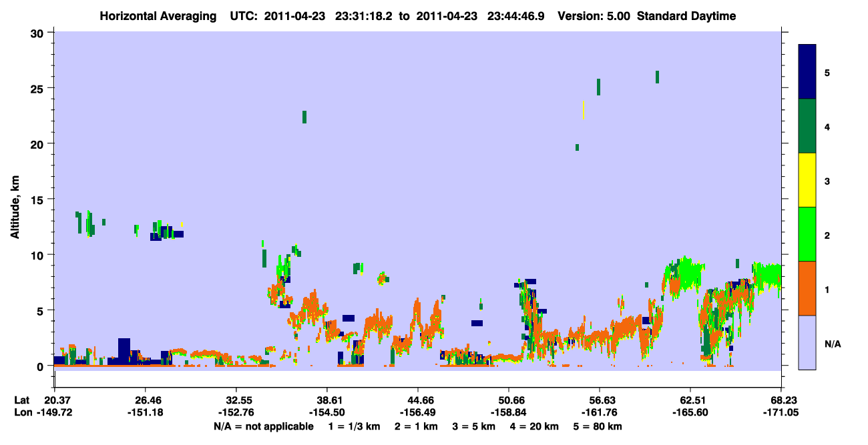Click the 'Lat' row label
868x445 pixels.
click(21, 400)
